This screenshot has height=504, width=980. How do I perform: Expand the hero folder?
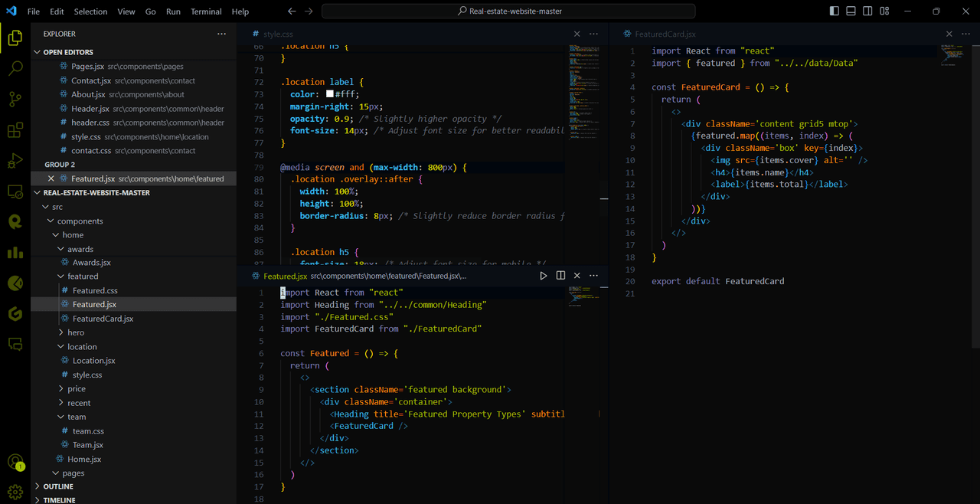(x=76, y=332)
